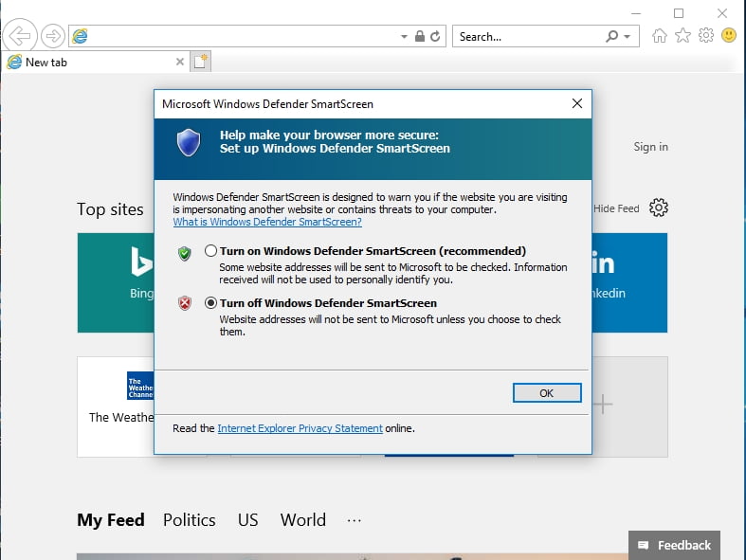746x560 pixels.
Task: Maximize the browser window
Action: (679, 13)
